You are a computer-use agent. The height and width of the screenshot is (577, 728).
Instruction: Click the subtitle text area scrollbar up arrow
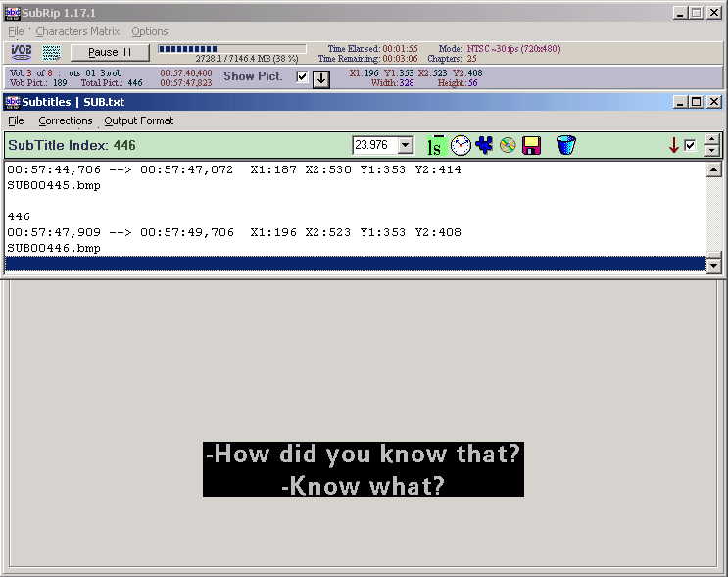tap(713, 170)
